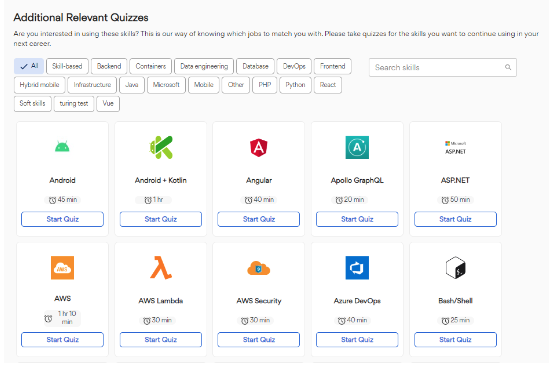Start the Apollo GraphQL quiz

pos(357,219)
